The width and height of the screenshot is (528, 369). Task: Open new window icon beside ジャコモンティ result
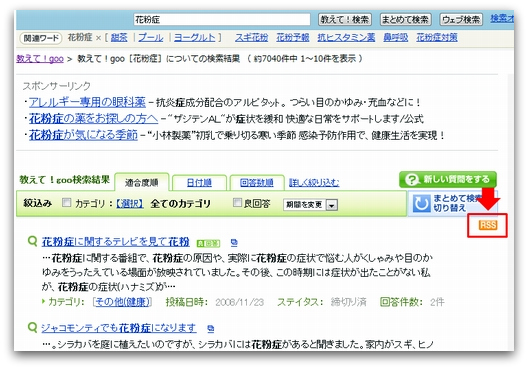coord(211,328)
